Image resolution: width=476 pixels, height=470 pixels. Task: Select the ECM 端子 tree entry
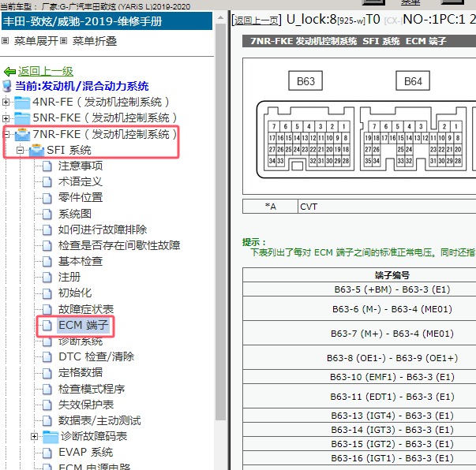pyautogui.click(x=83, y=326)
